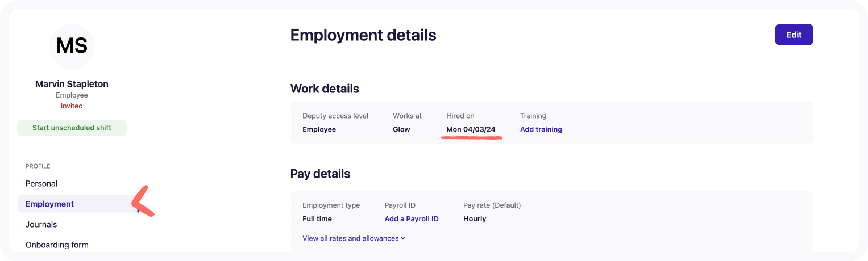Click the Work details heading
Image resolution: width=868 pixels, height=261 pixels.
click(325, 89)
